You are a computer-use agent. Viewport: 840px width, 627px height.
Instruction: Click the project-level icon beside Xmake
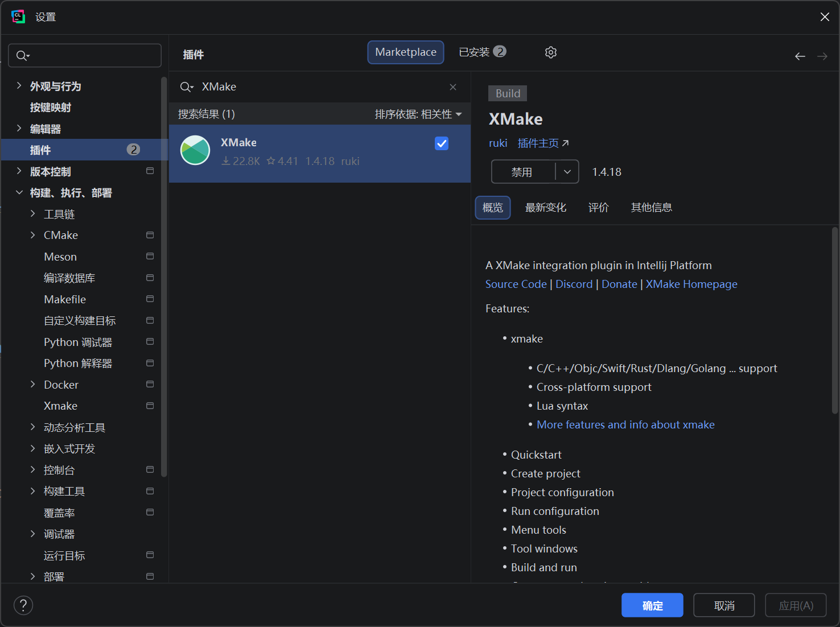(150, 406)
